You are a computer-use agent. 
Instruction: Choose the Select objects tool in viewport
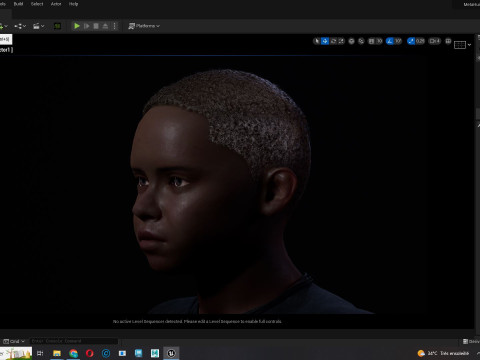(317, 41)
